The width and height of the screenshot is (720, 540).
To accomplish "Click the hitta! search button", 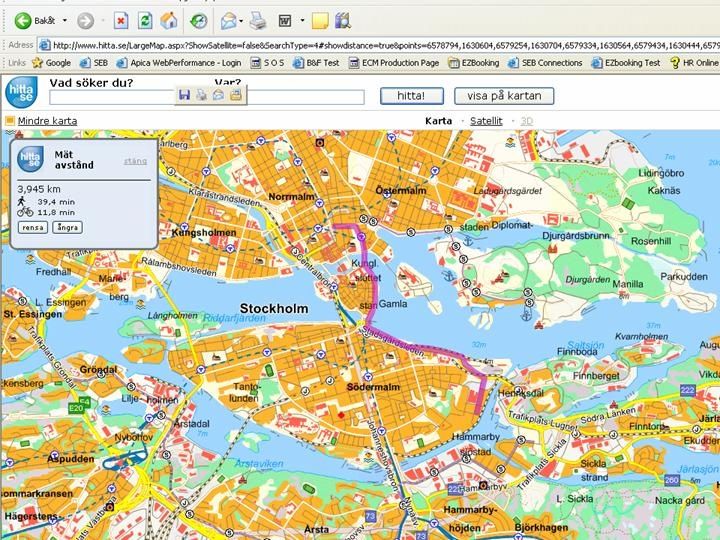I will tap(411, 96).
